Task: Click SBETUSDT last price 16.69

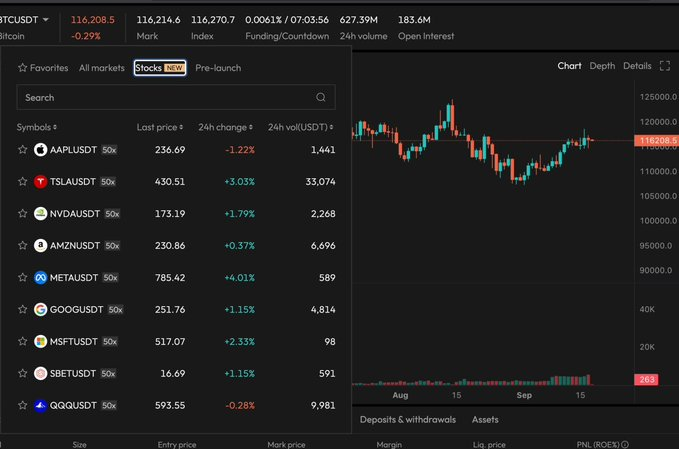Action: click(173, 373)
